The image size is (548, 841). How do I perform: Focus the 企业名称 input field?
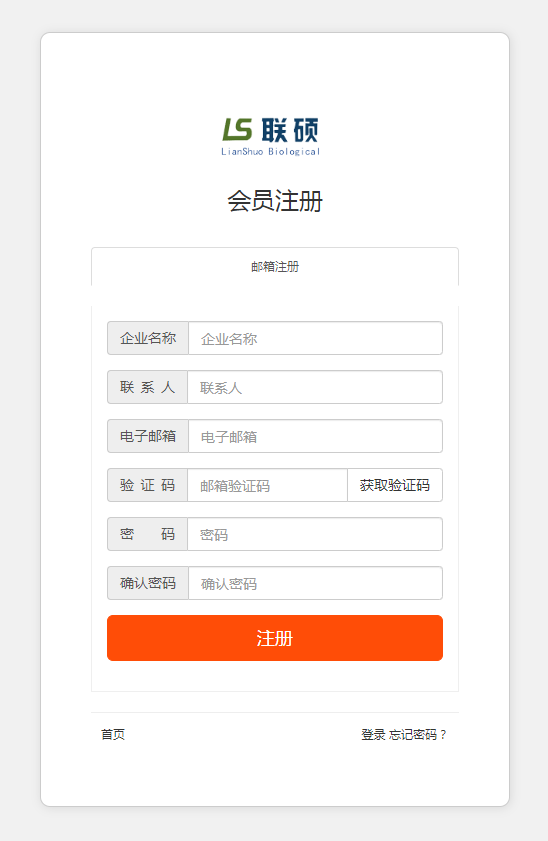click(x=315, y=338)
